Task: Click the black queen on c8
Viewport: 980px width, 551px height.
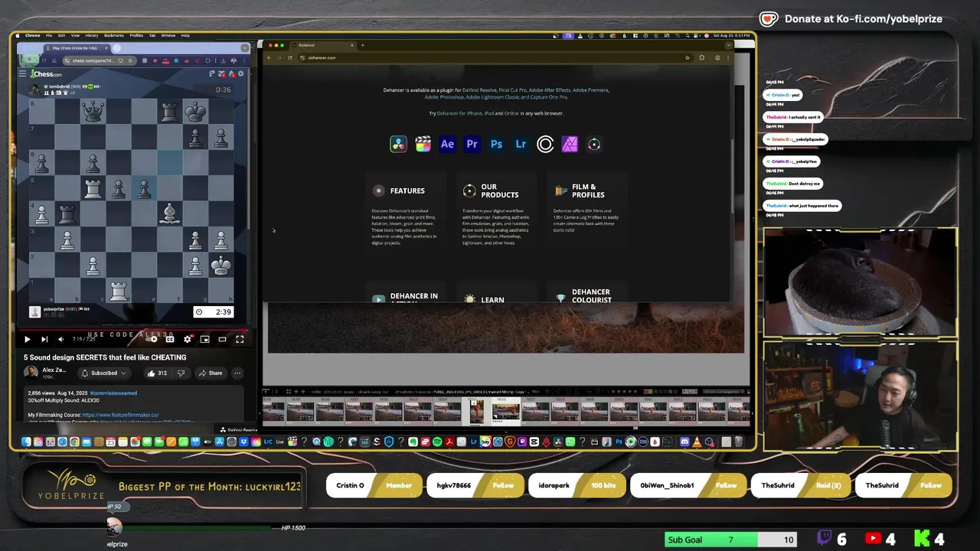Action: (x=93, y=112)
